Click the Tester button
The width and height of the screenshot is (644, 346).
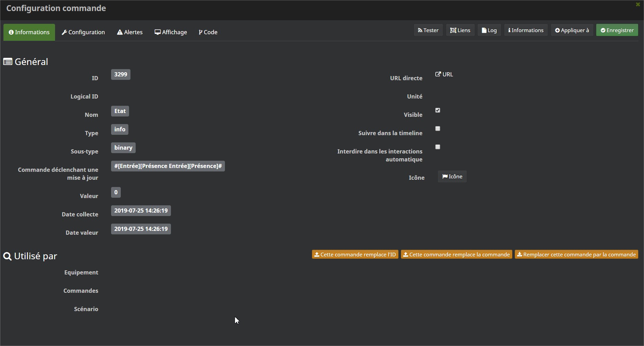pyautogui.click(x=428, y=30)
